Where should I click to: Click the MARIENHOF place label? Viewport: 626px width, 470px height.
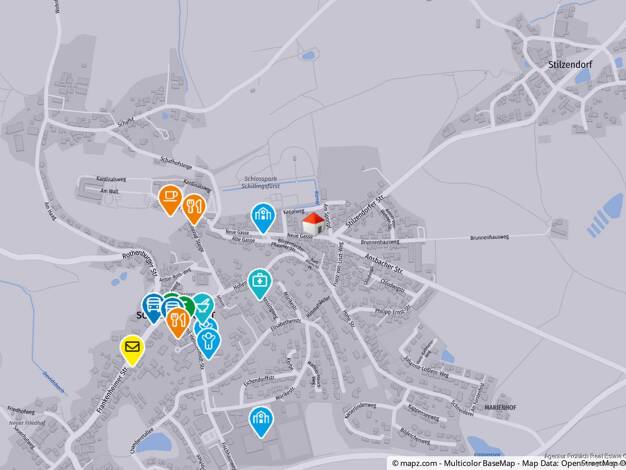coord(500,408)
